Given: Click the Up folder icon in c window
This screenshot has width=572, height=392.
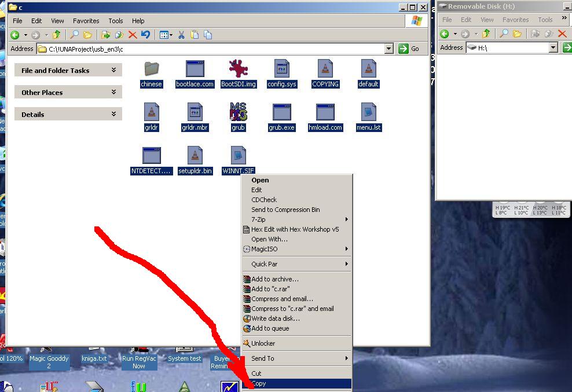Looking at the screenshot, I should pos(57,35).
